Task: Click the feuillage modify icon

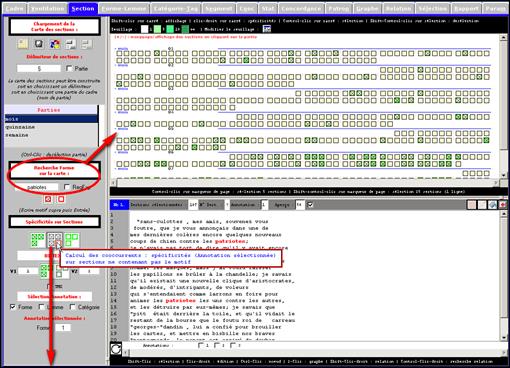Action: (267, 29)
